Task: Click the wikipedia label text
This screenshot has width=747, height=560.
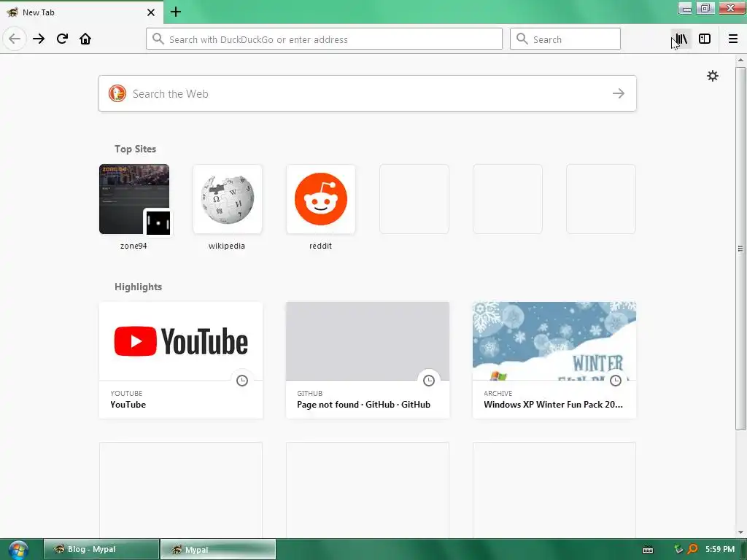Action: click(x=227, y=246)
